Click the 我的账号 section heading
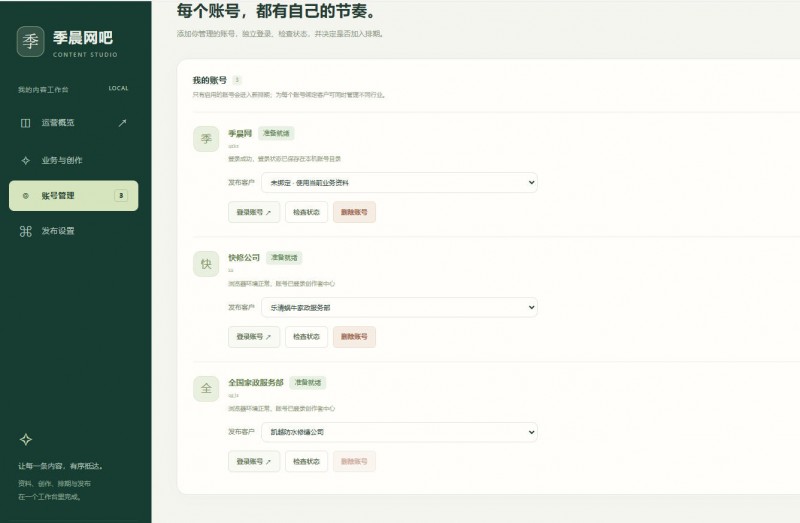This screenshot has width=800, height=523. coord(210,80)
